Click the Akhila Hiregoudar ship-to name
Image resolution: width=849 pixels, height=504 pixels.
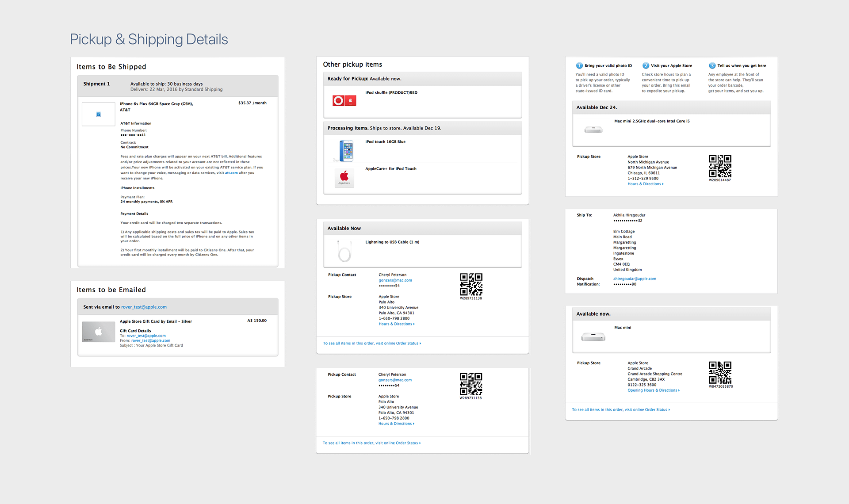point(629,215)
